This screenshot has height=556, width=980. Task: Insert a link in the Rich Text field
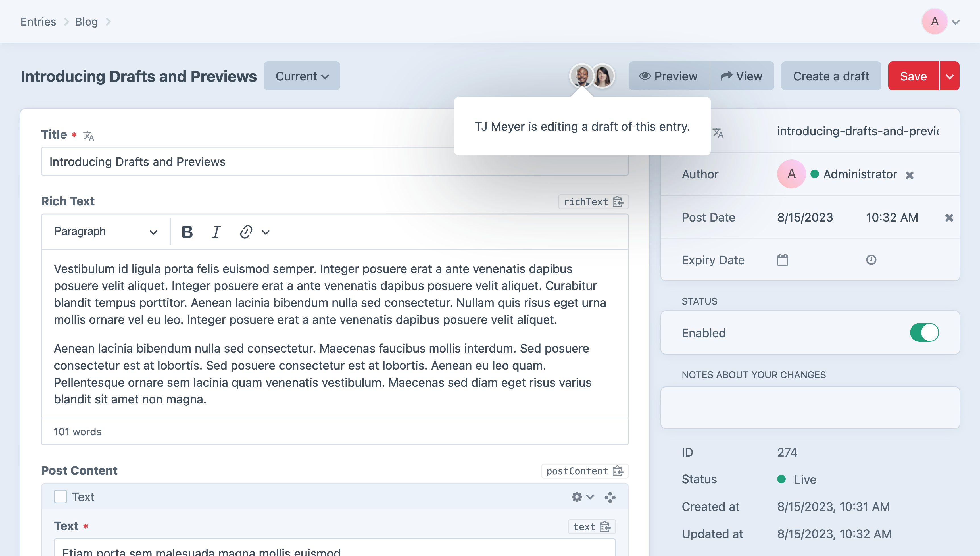[x=245, y=232]
